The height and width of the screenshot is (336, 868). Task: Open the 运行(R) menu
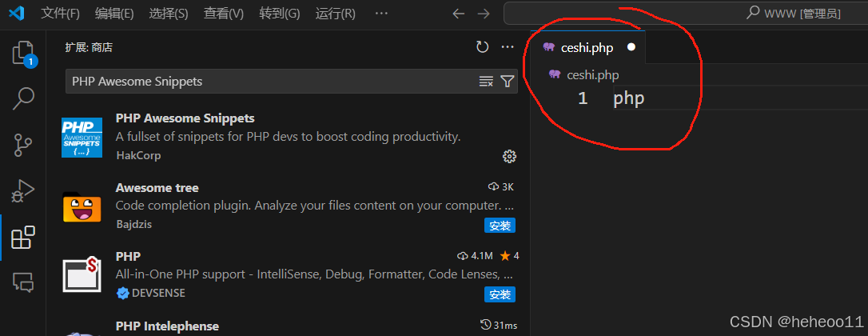(x=336, y=14)
